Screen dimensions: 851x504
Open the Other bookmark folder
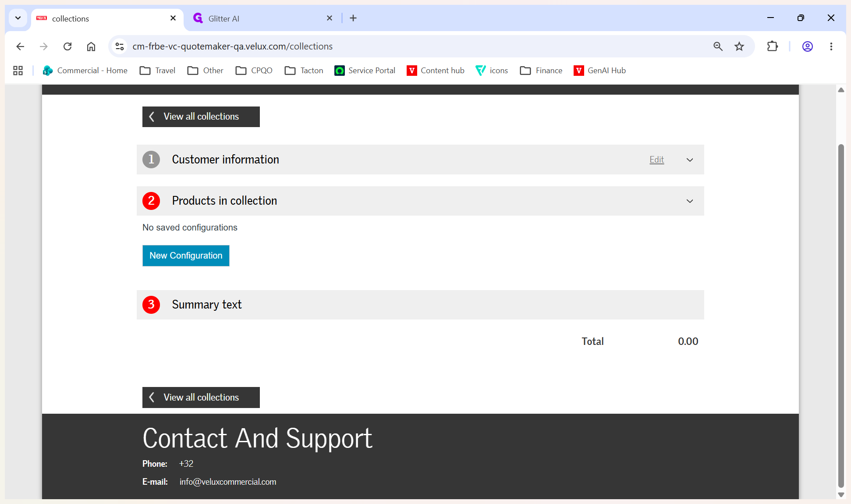click(205, 71)
